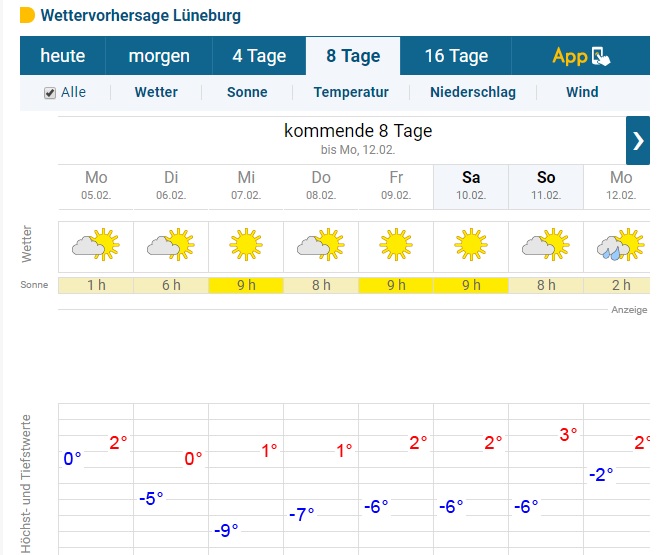
Task: Select the Sa 10.02. day column header
Action: [x=471, y=187]
